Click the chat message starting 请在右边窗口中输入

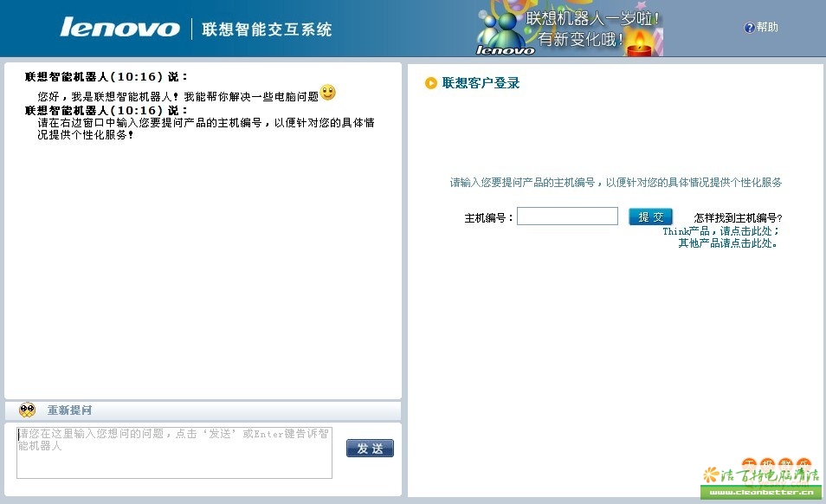pos(206,128)
